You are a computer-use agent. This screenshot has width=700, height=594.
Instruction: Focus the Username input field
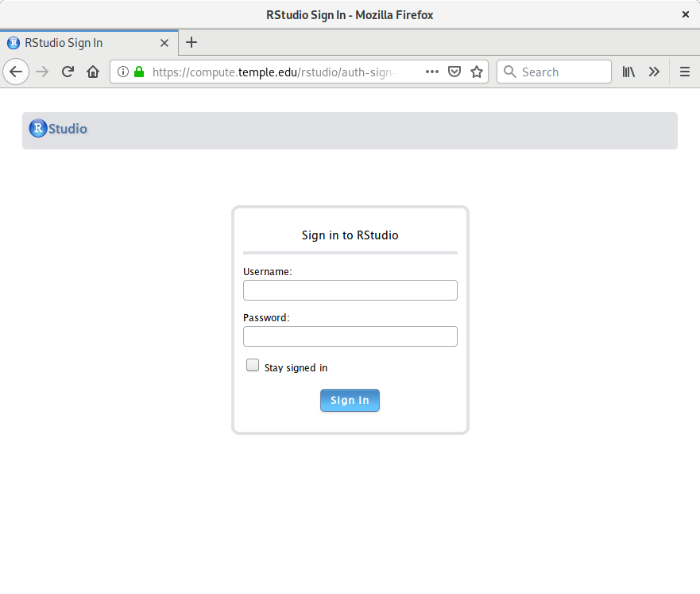(x=350, y=290)
